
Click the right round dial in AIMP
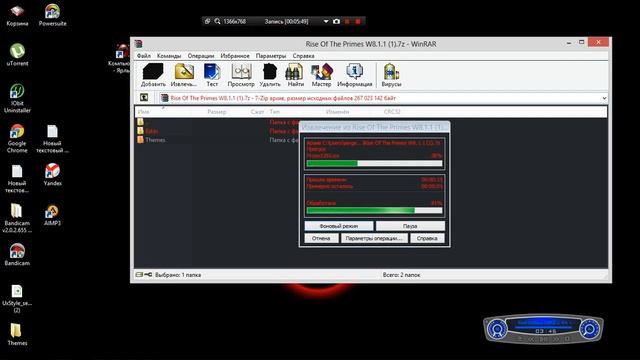click(x=589, y=329)
